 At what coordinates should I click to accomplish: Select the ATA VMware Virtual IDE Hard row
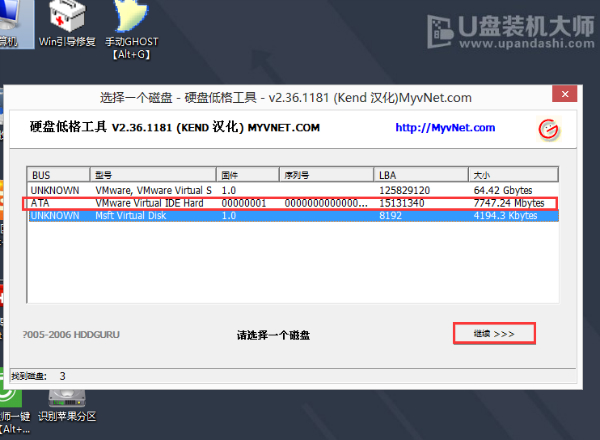(293, 203)
